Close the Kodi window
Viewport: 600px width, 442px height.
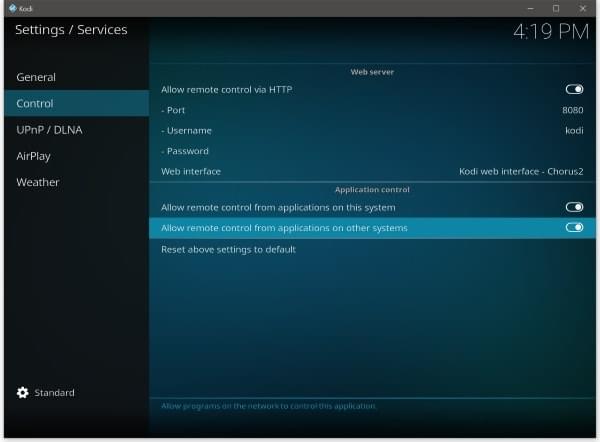coord(583,8)
